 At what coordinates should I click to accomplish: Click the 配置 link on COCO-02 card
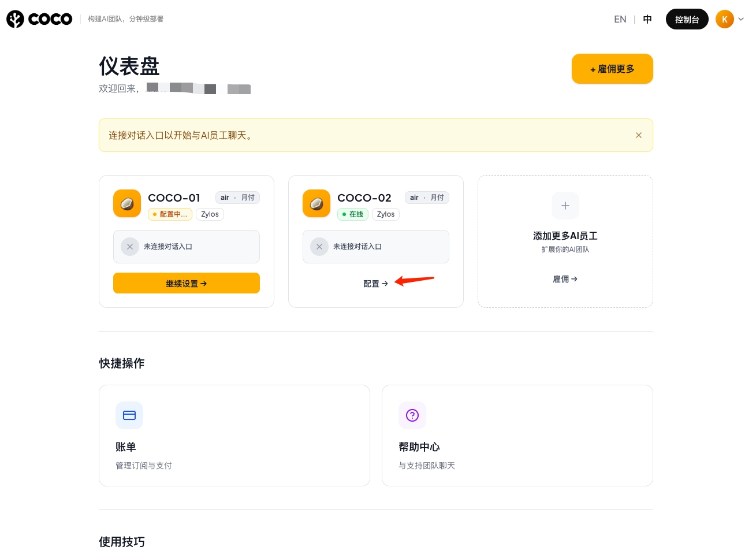point(375,283)
